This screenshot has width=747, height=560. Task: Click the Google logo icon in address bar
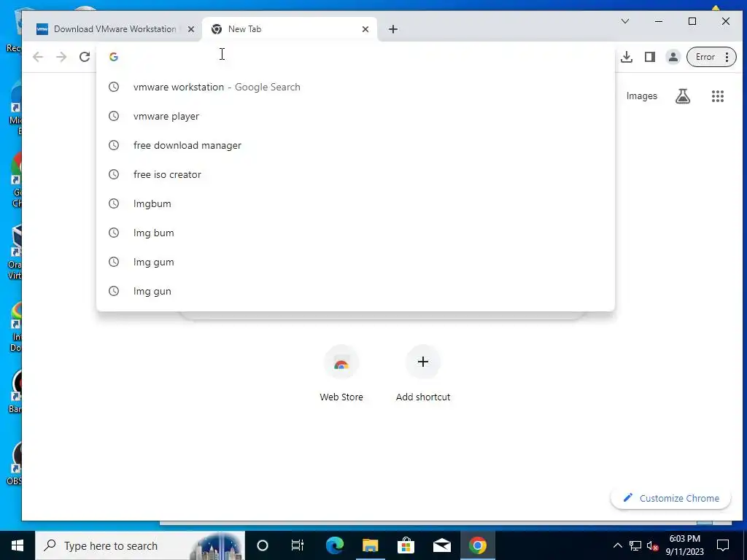113,57
